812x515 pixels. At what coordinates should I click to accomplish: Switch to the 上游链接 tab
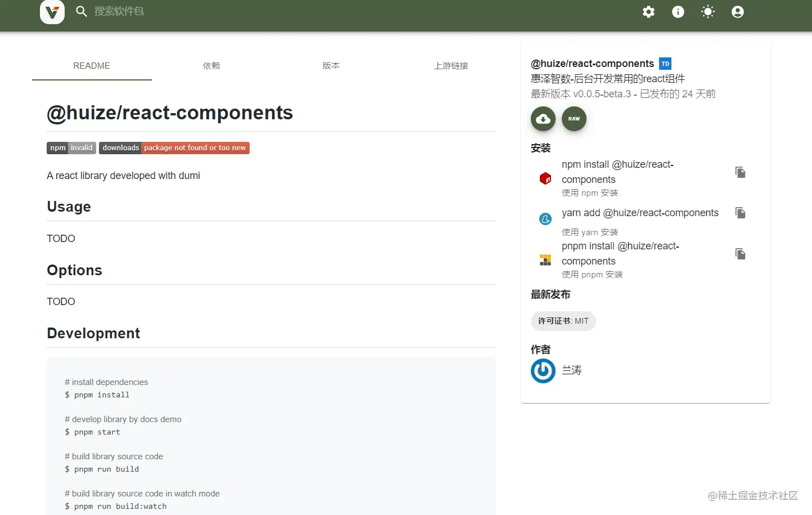coord(451,66)
